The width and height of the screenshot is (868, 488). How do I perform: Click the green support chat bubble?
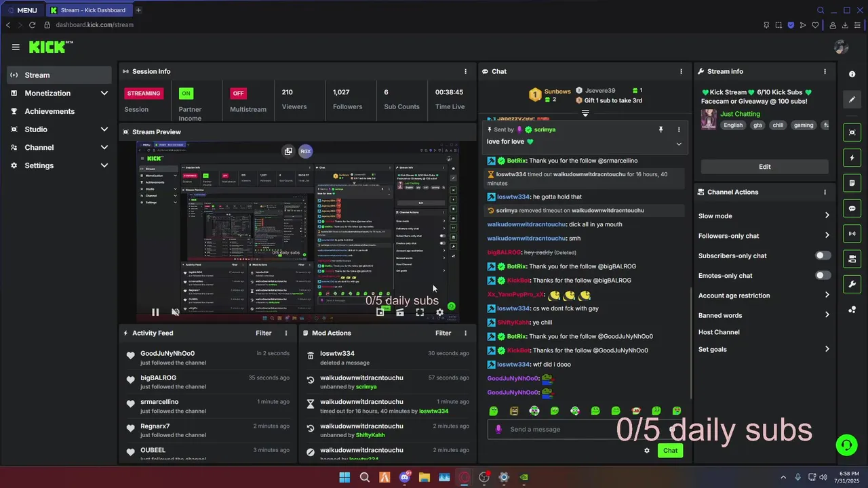(x=846, y=445)
